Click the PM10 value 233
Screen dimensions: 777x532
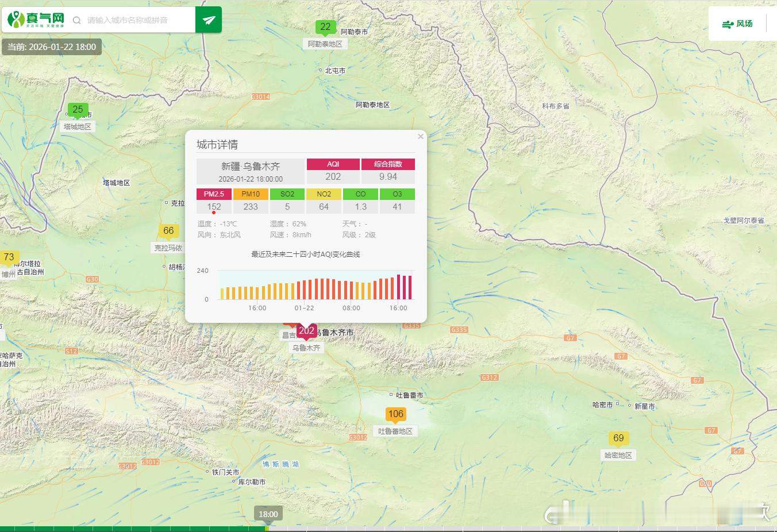pyautogui.click(x=251, y=207)
